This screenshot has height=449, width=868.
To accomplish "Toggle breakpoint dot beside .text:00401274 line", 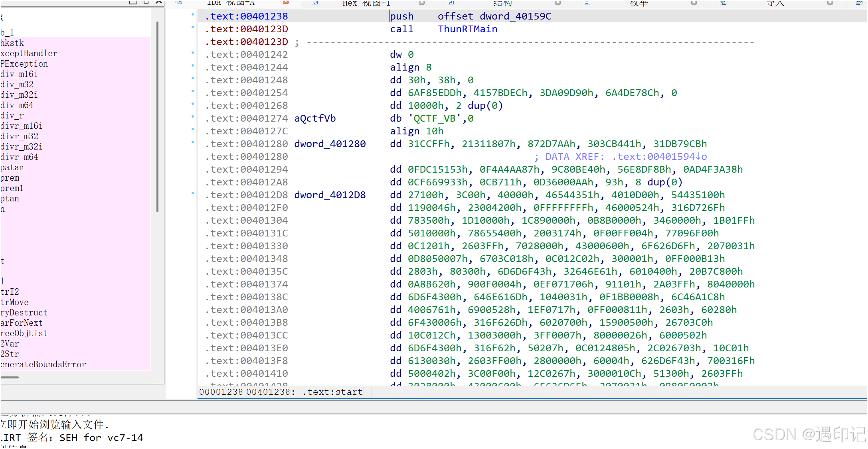I will tap(193, 116).
